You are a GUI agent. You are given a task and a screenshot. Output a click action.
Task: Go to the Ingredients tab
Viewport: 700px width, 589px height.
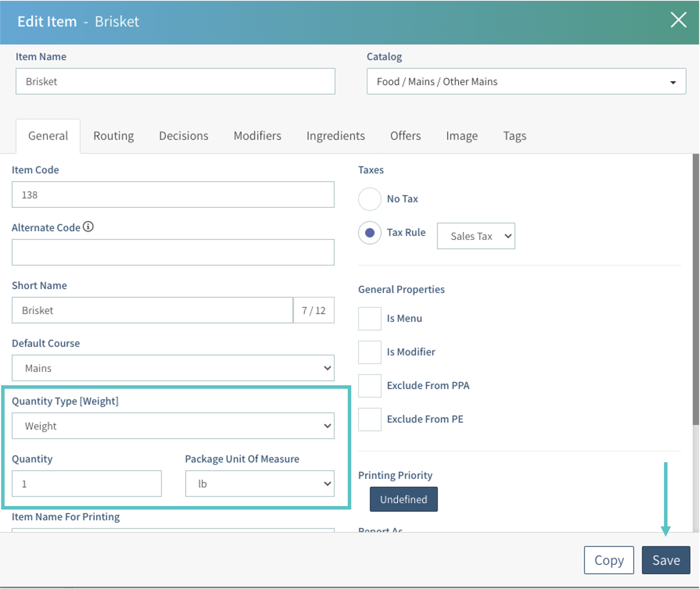(335, 136)
